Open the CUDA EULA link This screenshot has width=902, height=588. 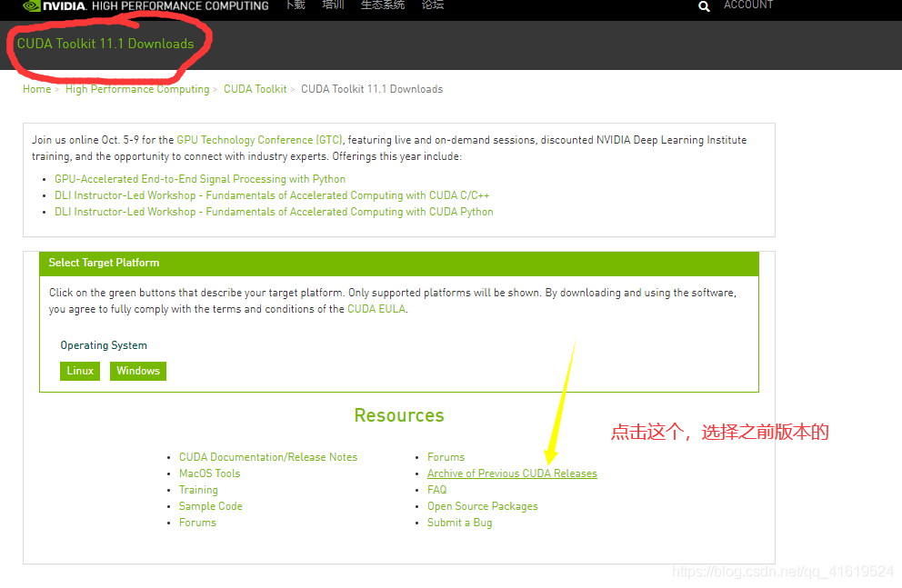(376, 309)
